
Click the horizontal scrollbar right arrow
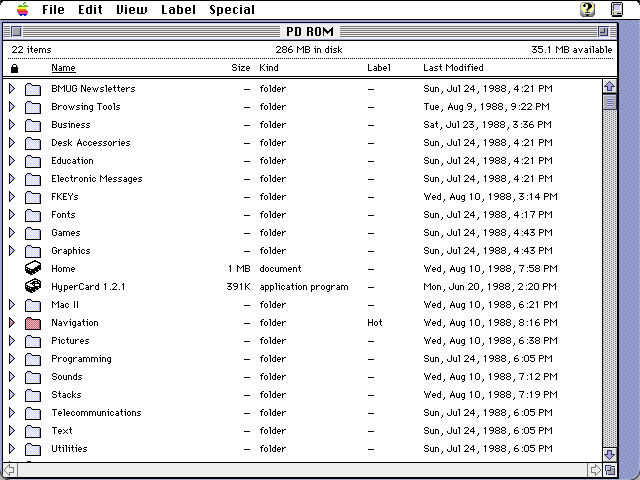pyautogui.click(x=596, y=470)
